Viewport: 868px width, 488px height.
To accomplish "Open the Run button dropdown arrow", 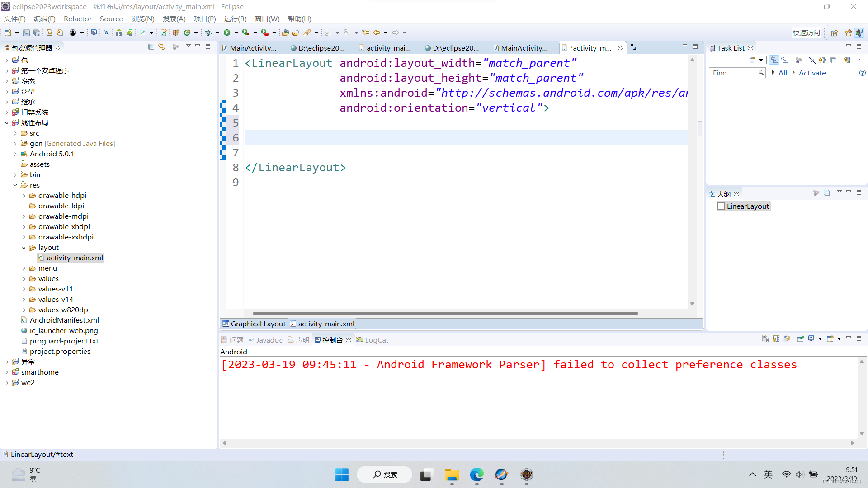I will click(236, 33).
